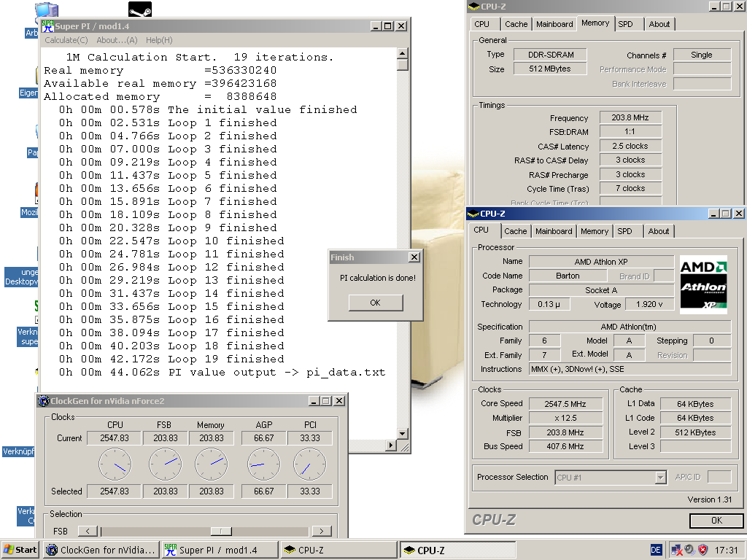The width and height of the screenshot is (747, 560).
Task: Click the ClockGen taskbar icon
Action: [52, 550]
